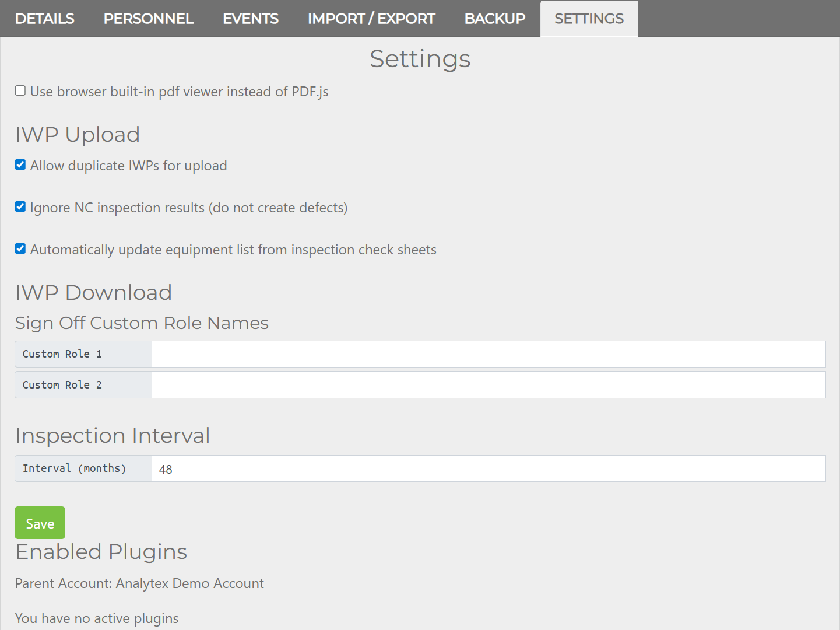840x630 pixels.
Task: Focus the Custom Role 1 input field
Action: click(x=488, y=354)
